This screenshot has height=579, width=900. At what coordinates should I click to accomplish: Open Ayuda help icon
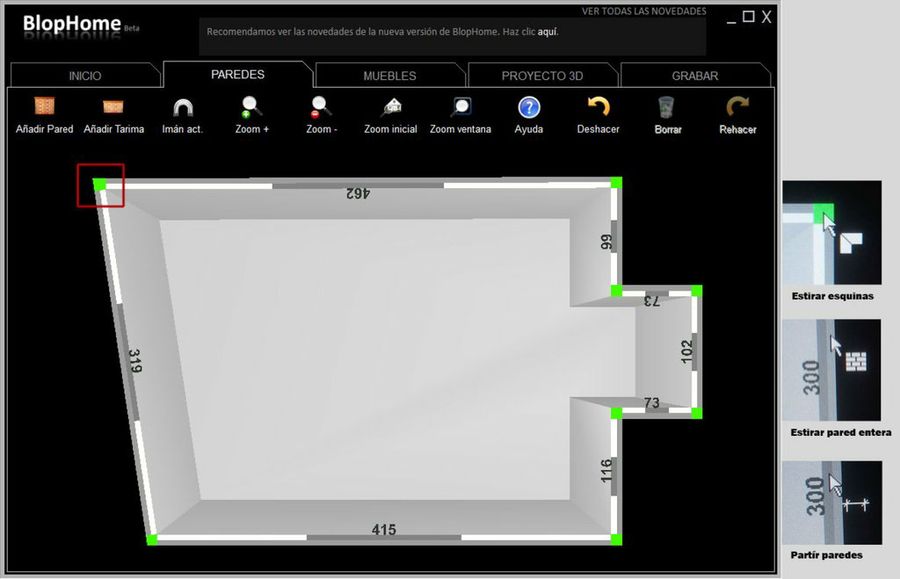click(x=528, y=106)
